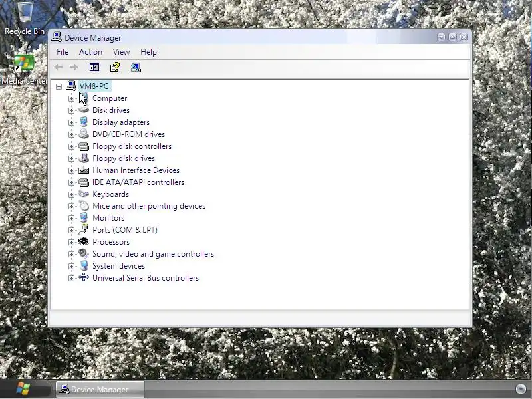Screen dimensions: 532x399
Task: Click the Disk drives category icon
Action: [x=84, y=110]
